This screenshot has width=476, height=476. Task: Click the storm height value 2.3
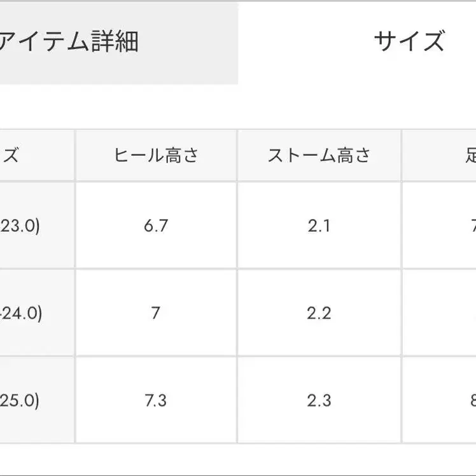[319, 400]
